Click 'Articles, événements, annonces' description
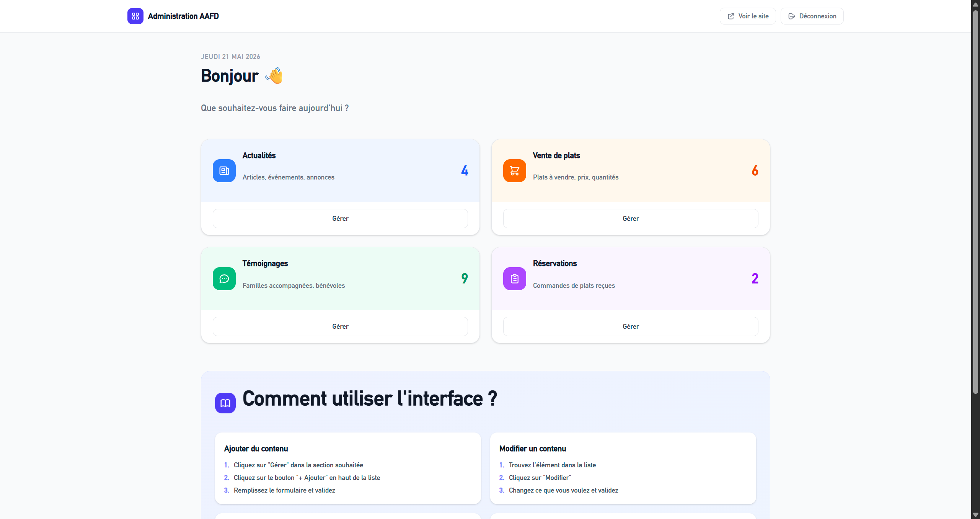 coord(289,177)
